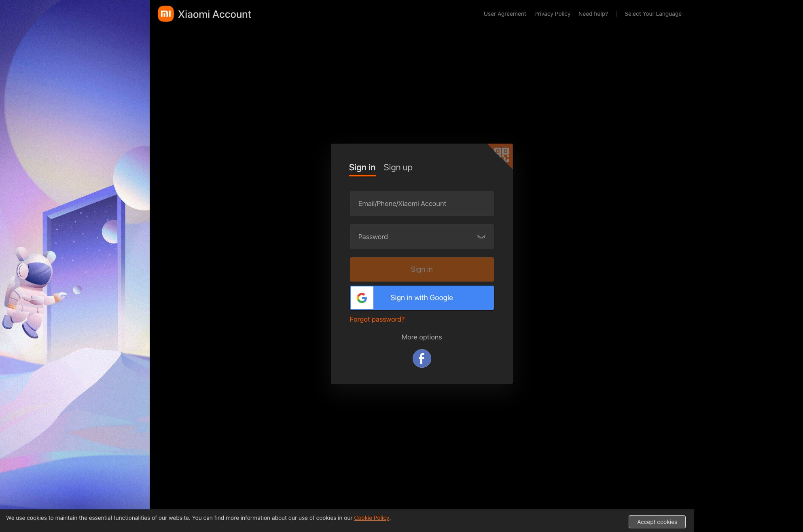Image resolution: width=803 pixels, height=532 pixels.
Task: Open the Forgot password link
Action: (377, 319)
